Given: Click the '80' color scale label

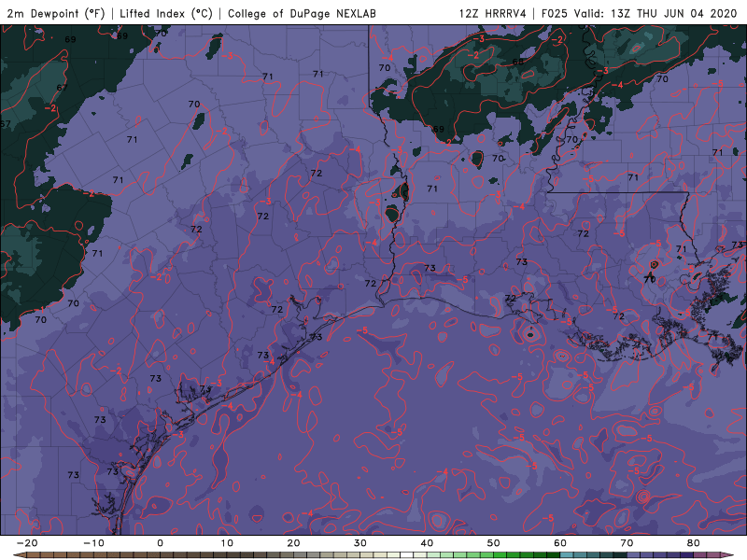Looking at the screenshot, I should coord(694,543).
